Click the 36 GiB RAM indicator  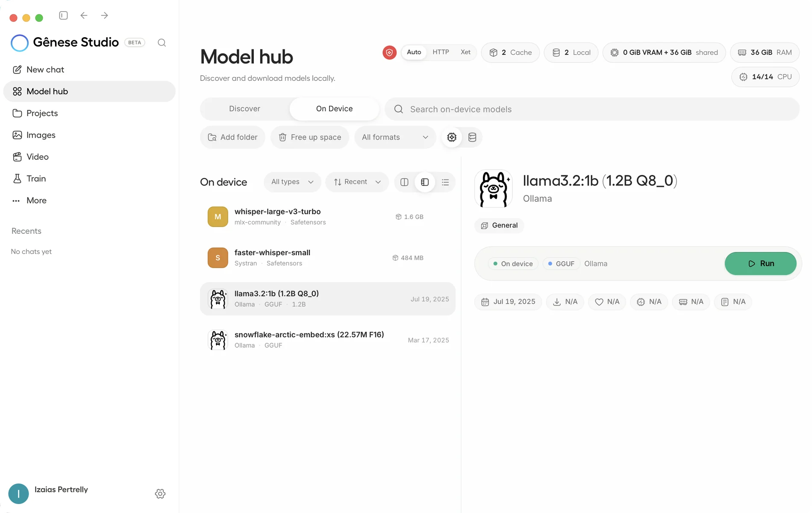click(x=765, y=53)
